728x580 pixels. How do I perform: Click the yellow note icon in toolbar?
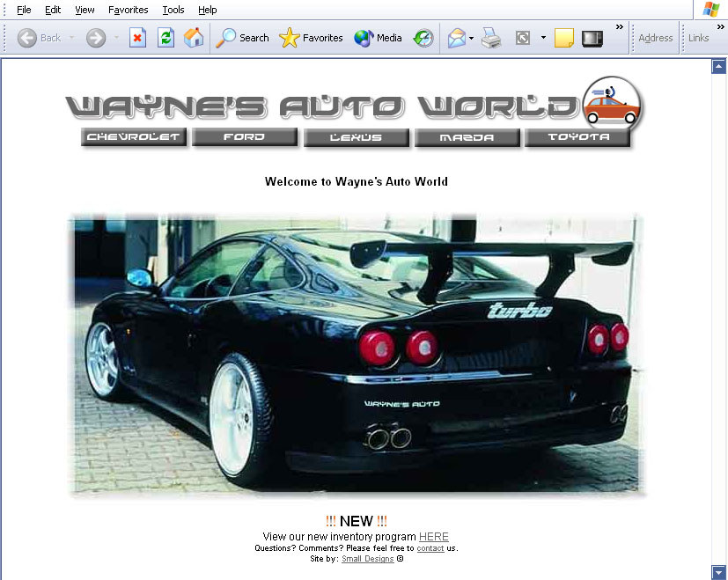pos(564,38)
